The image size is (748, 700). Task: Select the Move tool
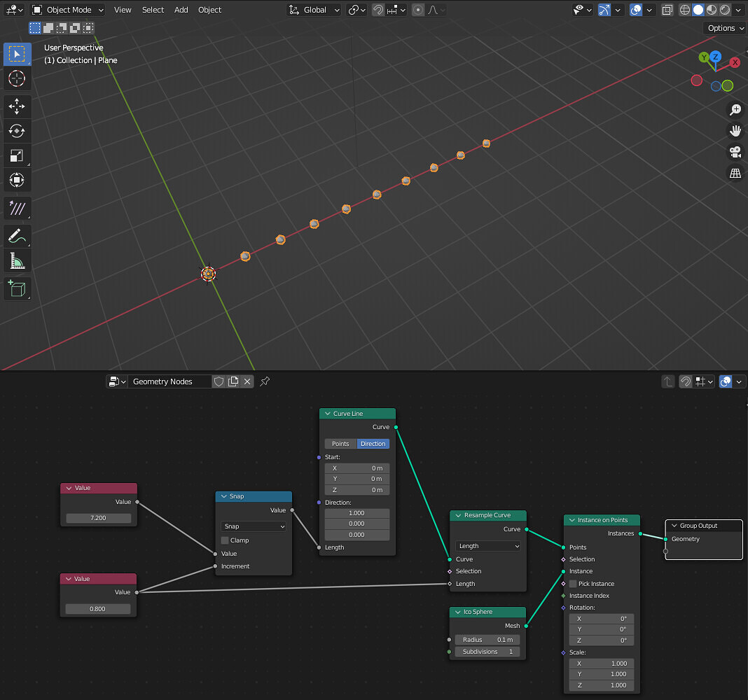[18, 106]
